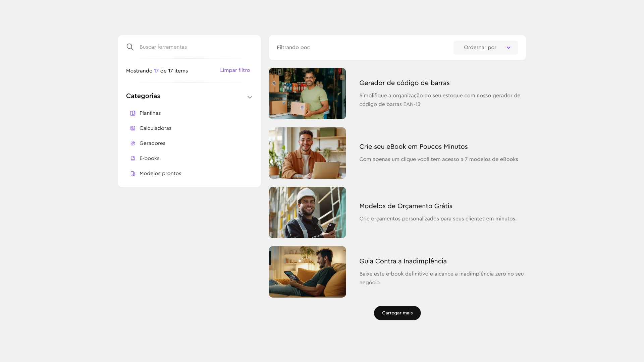The image size is (644, 362).
Task: Select the Modelos prontos category label
Action: [160, 174]
